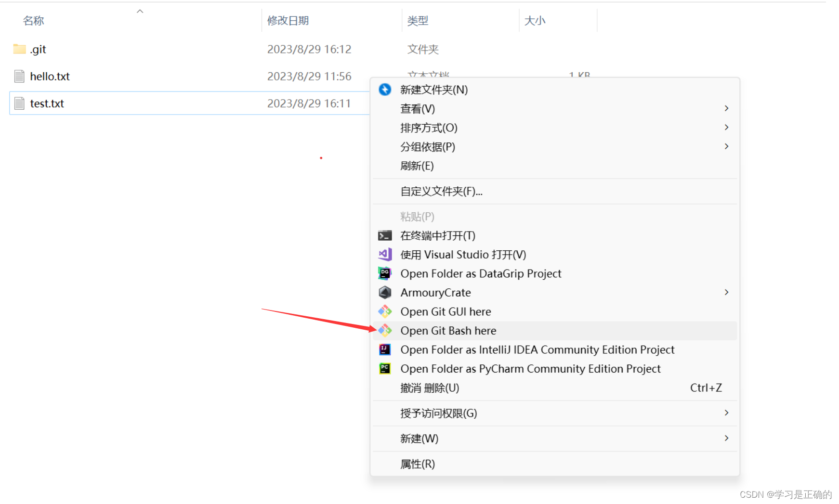
Task: Click the .git folder icon
Action: point(19,49)
